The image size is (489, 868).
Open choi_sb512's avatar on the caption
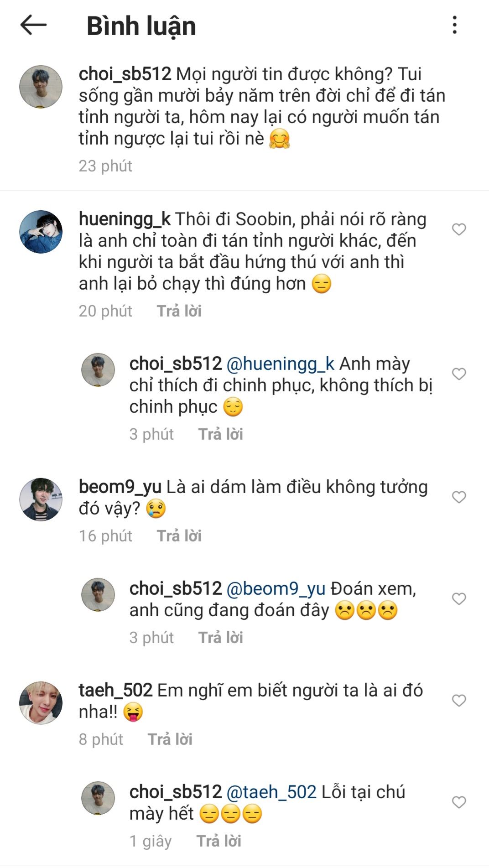tap(41, 87)
